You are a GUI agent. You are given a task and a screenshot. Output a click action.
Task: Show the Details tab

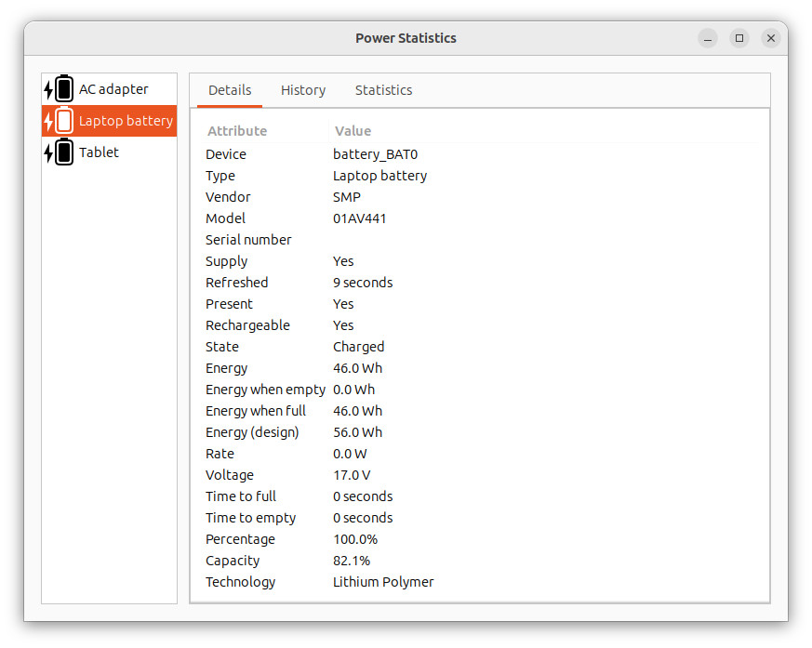pyautogui.click(x=230, y=90)
